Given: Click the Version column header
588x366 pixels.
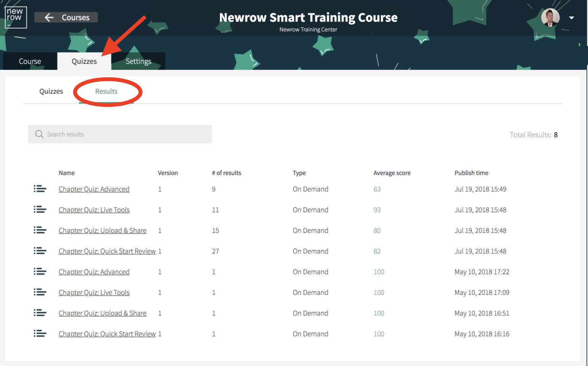Looking at the screenshot, I should (x=168, y=173).
